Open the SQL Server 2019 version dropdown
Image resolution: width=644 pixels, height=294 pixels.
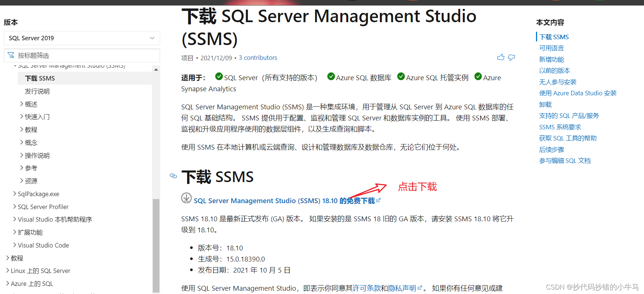click(x=82, y=38)
